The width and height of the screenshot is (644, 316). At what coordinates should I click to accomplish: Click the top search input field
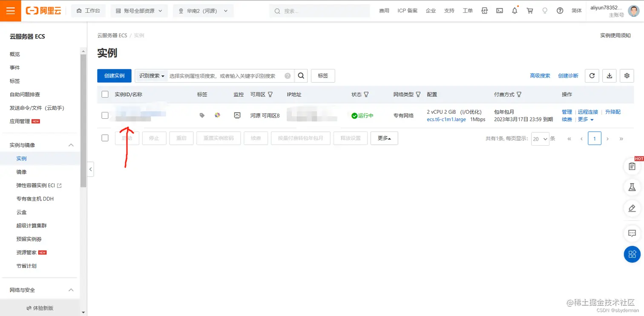pos(319,11)
